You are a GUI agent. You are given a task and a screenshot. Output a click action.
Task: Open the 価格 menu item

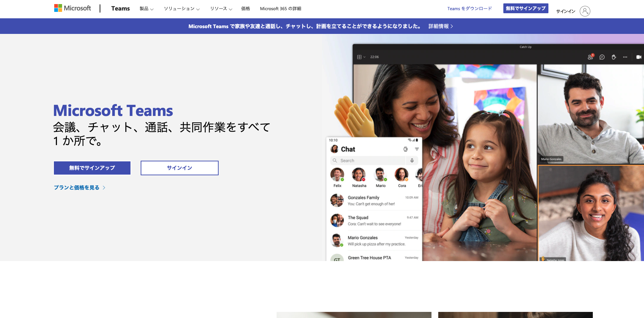[x=245, y=9]
